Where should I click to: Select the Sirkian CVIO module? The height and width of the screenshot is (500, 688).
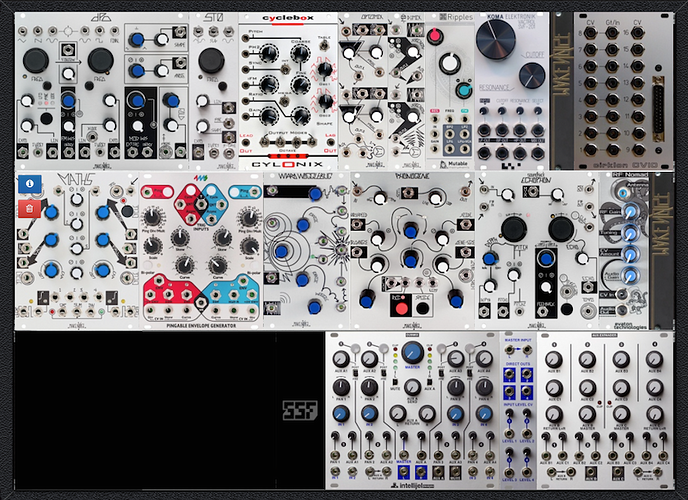click(624, 91)
